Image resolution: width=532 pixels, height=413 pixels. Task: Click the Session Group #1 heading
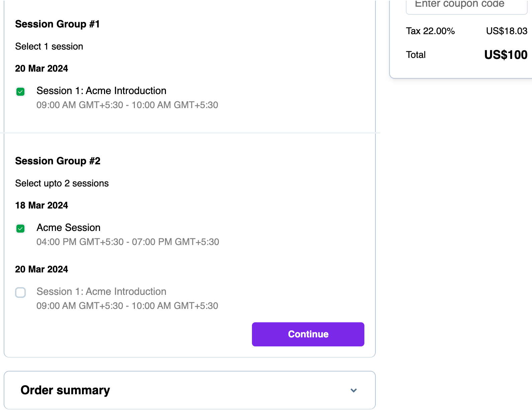pyautogui.click(x=57, y=24)
